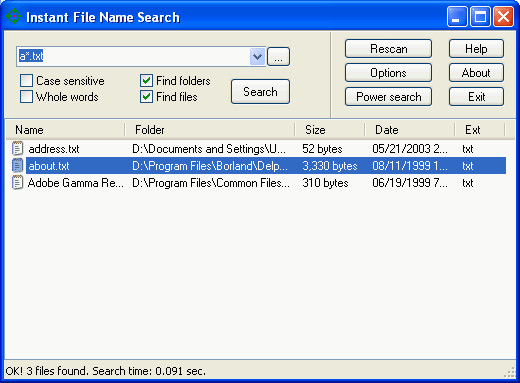Click the 05/21/2003 date cell
Screen dimensions: 520x383
[410, 149]
